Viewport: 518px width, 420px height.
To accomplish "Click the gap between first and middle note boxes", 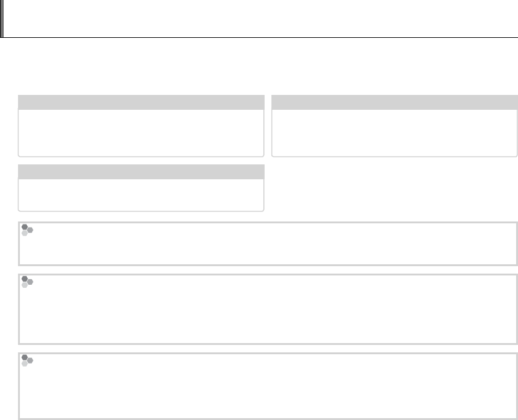I will click(268, 270).
